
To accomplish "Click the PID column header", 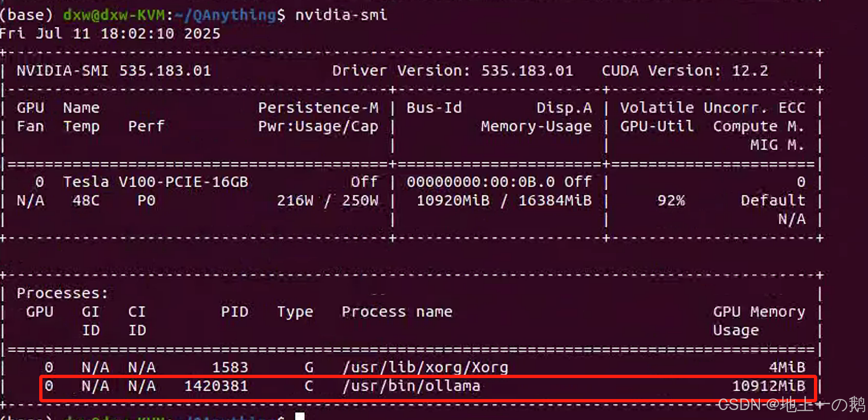I will [235, 312].
